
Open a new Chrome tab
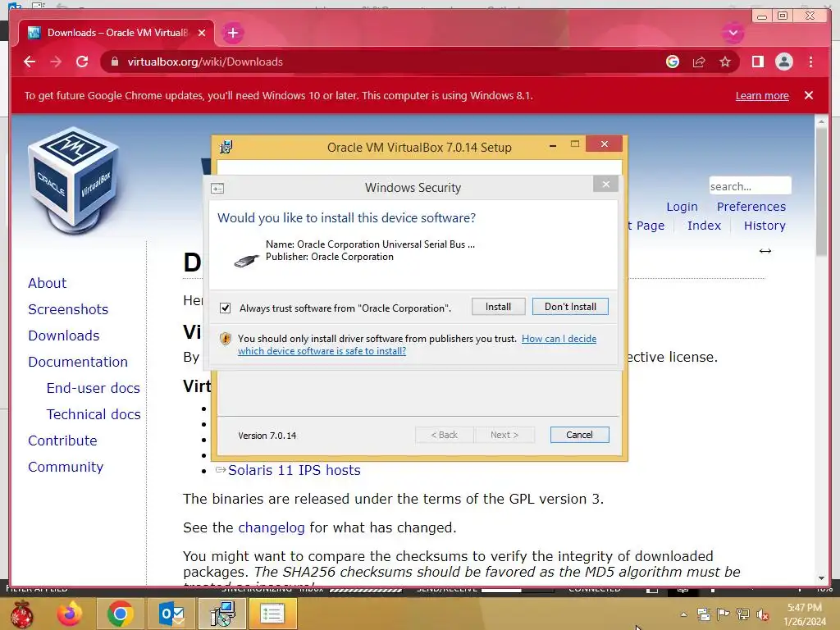232,33
